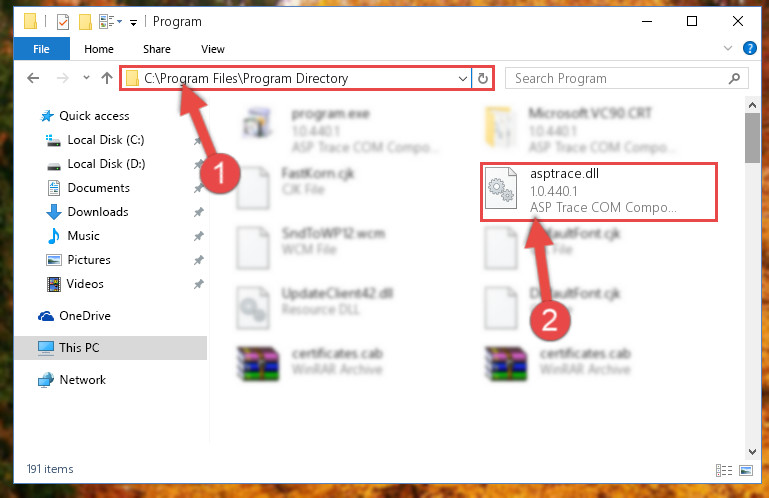Go up one folder level
This screenshot has width=769, height=498.
pyautogui.click(x=107, y=78)
